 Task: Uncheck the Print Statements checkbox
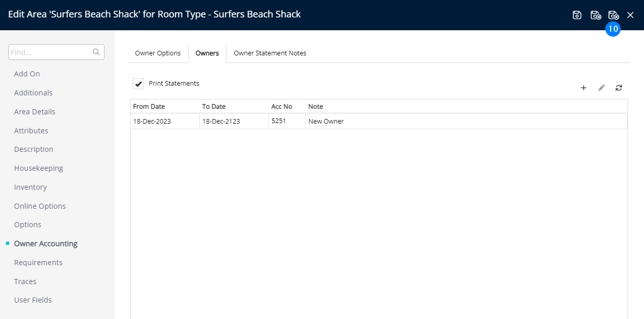pos(138,84)
